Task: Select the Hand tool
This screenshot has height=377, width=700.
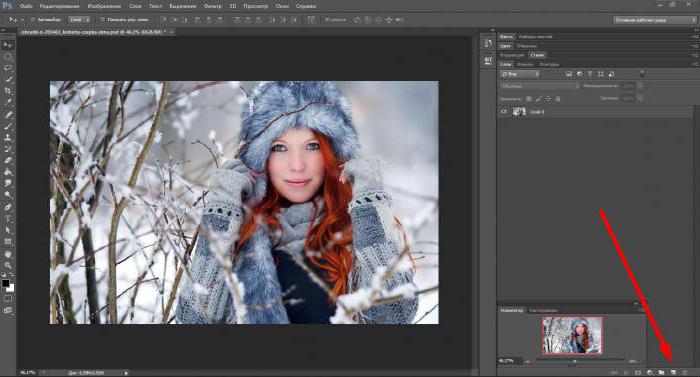Action: tap(8, 254)
